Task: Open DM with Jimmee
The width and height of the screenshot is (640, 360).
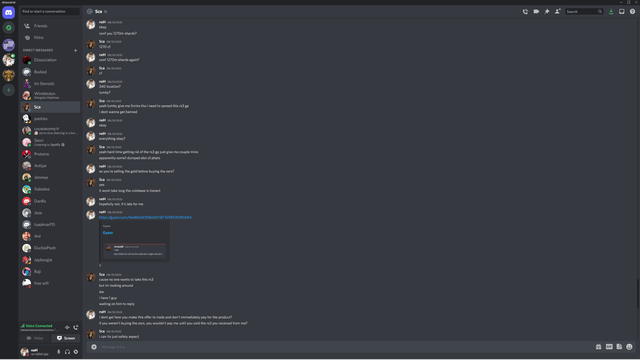Action: (x=50, y=178)
